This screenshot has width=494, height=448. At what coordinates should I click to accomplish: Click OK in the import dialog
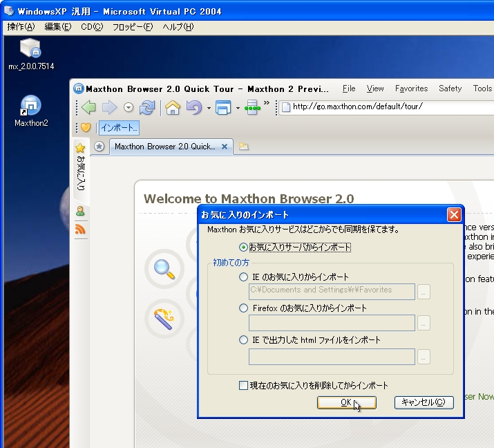[x=347, y=402]
